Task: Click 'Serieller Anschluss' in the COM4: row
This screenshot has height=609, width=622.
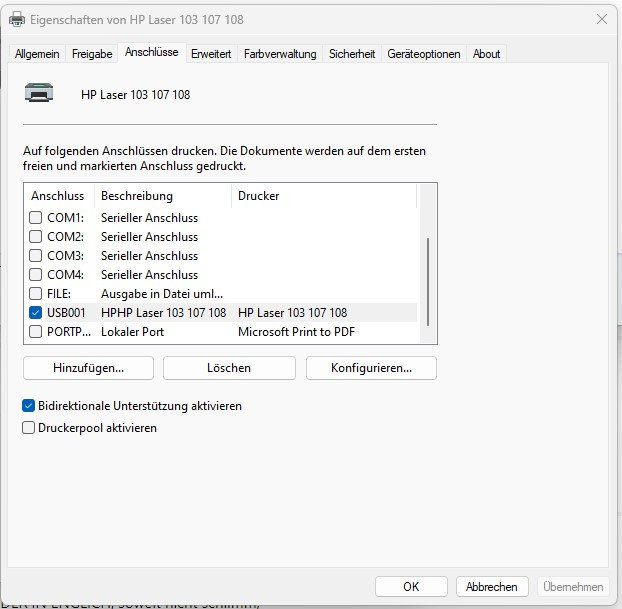Action: point(149,275)
